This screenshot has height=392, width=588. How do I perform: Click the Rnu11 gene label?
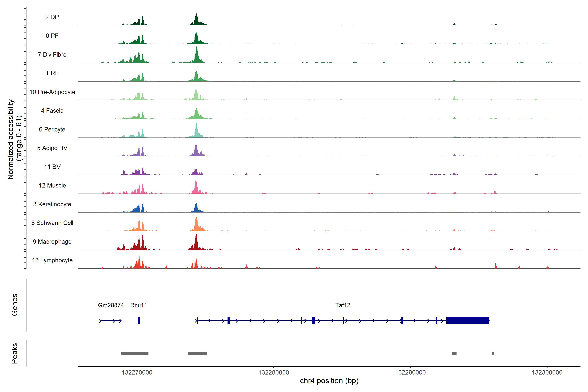pyautogui.click(x=139, y=305)
